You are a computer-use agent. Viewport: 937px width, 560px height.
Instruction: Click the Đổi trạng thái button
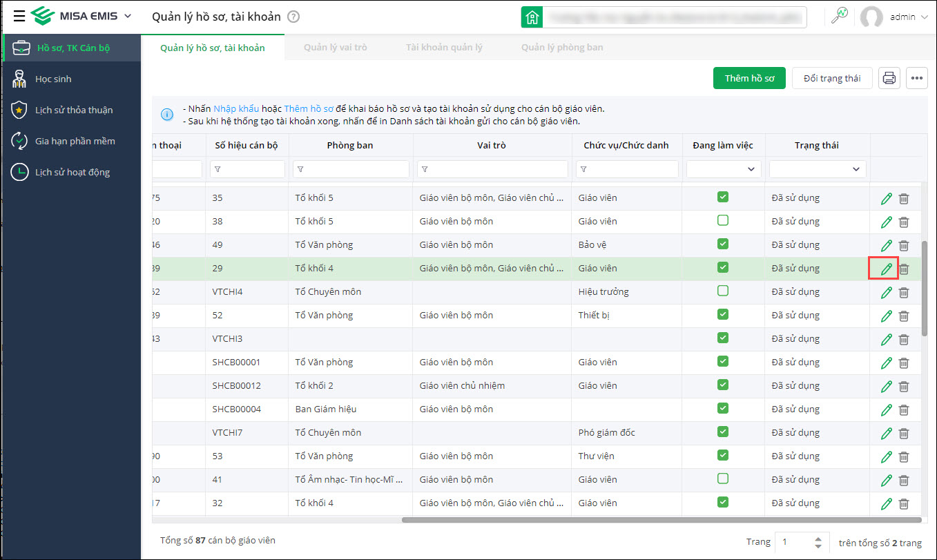pos(832,78)
